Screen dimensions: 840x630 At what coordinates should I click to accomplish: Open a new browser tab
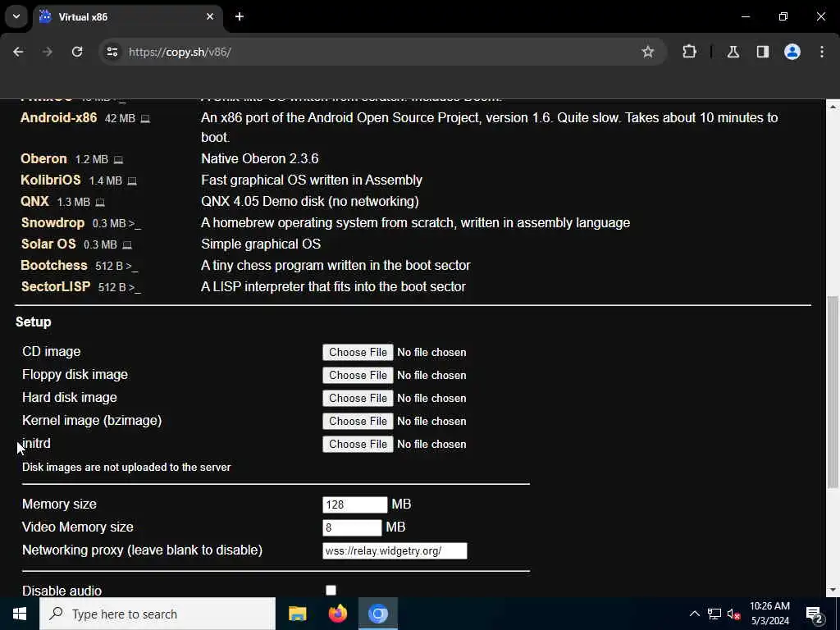[x=240, y=16]
